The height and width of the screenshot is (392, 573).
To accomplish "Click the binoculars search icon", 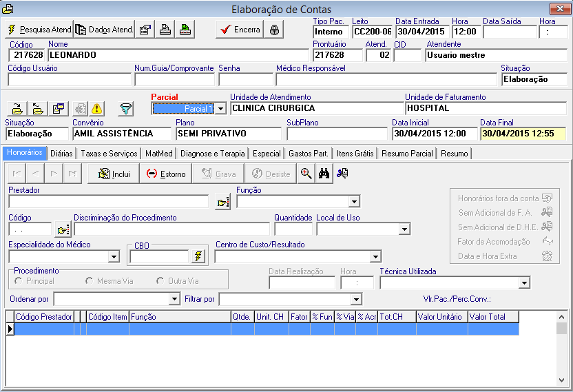I will [x=324, y=174].
